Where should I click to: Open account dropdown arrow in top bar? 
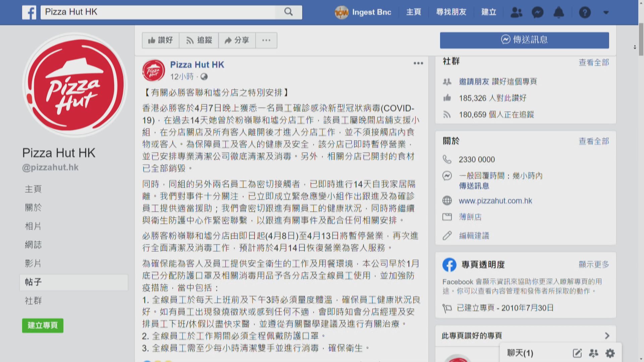(x=606, y=12)
